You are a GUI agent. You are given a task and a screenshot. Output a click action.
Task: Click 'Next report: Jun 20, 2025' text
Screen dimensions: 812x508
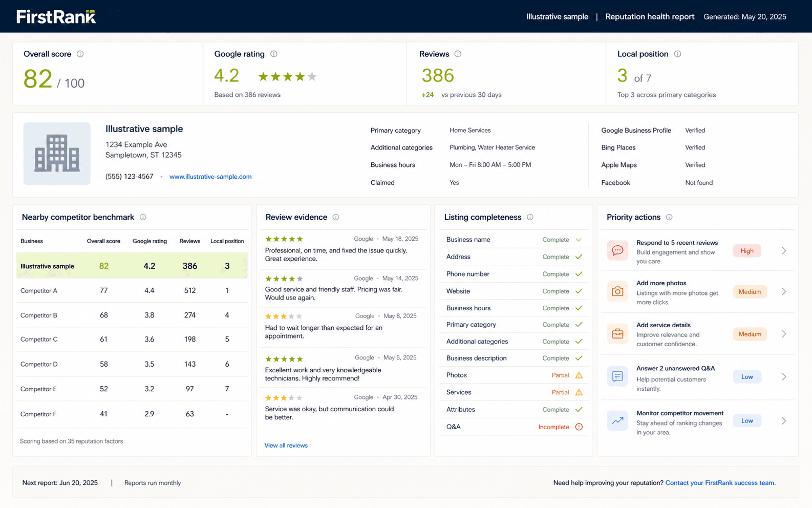(60, 483)
